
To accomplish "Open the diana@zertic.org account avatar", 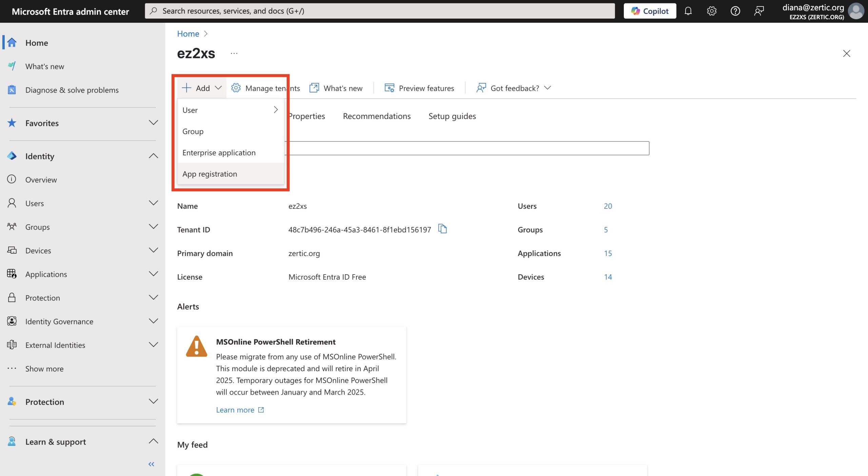I will pos(856,11).
